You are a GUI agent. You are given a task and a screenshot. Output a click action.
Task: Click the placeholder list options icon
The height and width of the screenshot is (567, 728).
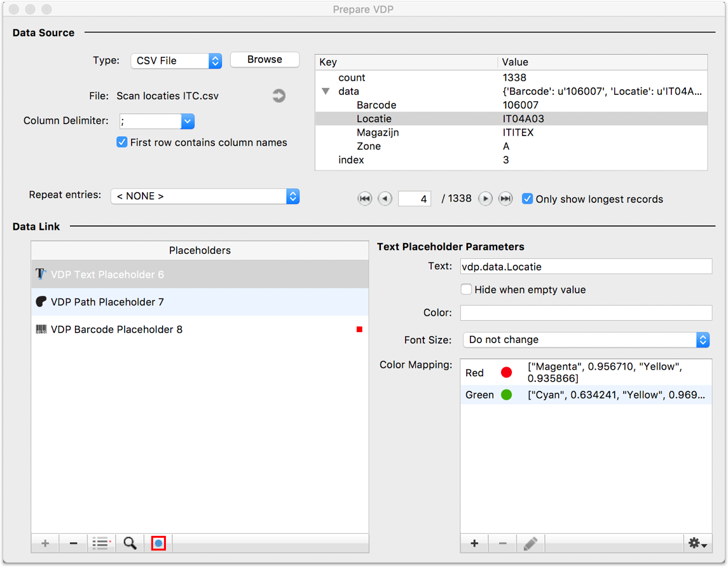pyautogui.click(x=102, y=543)
